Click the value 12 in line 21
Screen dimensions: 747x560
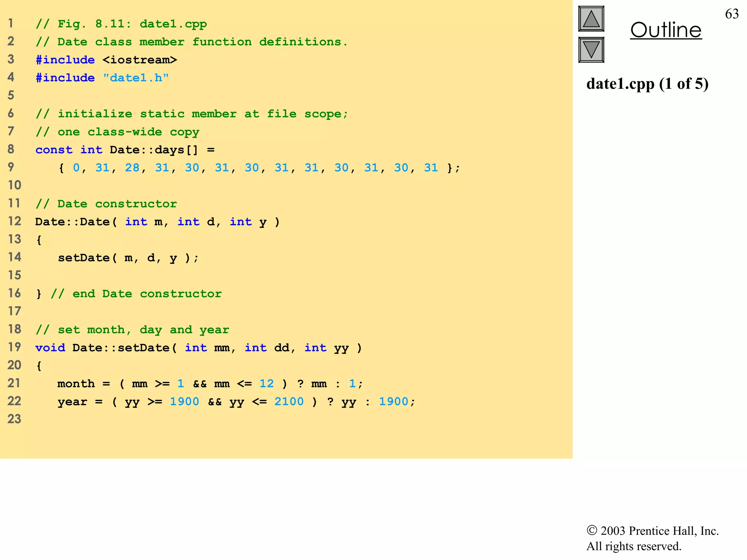pos(267,384)
